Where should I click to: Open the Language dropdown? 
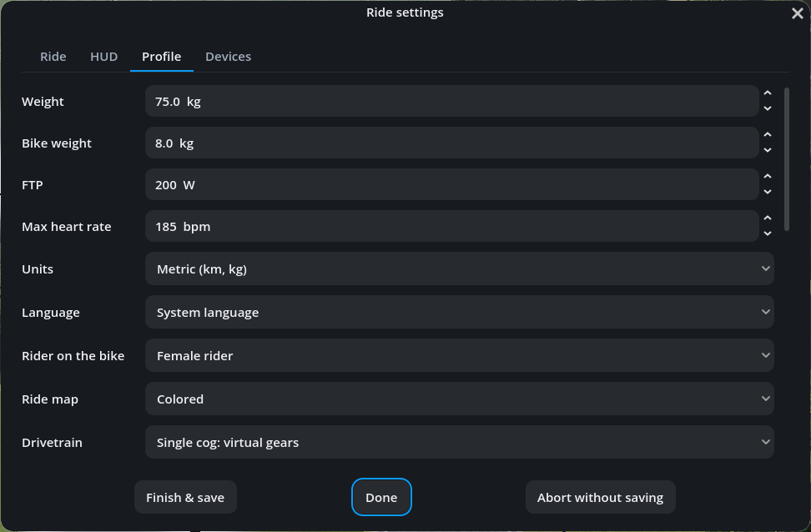tap(459, 312)
